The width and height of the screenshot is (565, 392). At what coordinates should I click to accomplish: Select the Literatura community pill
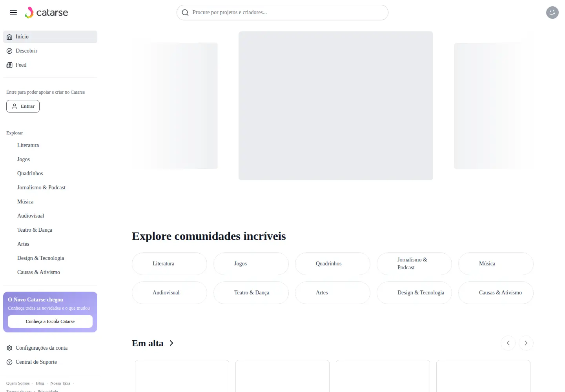(169, 264)
